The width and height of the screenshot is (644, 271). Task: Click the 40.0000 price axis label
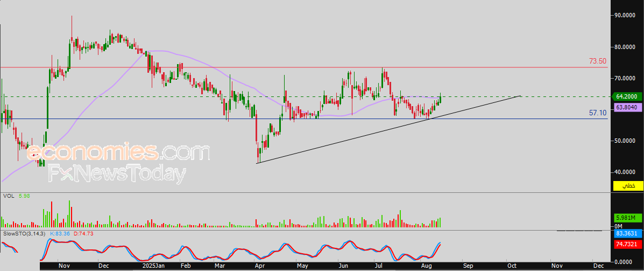pos(626,172)
